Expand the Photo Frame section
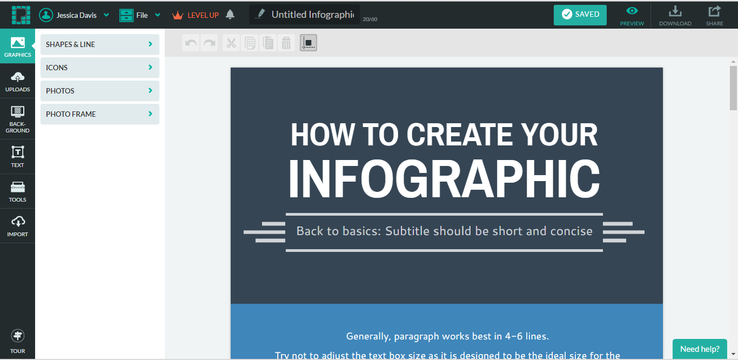 (x=100, y=114)
